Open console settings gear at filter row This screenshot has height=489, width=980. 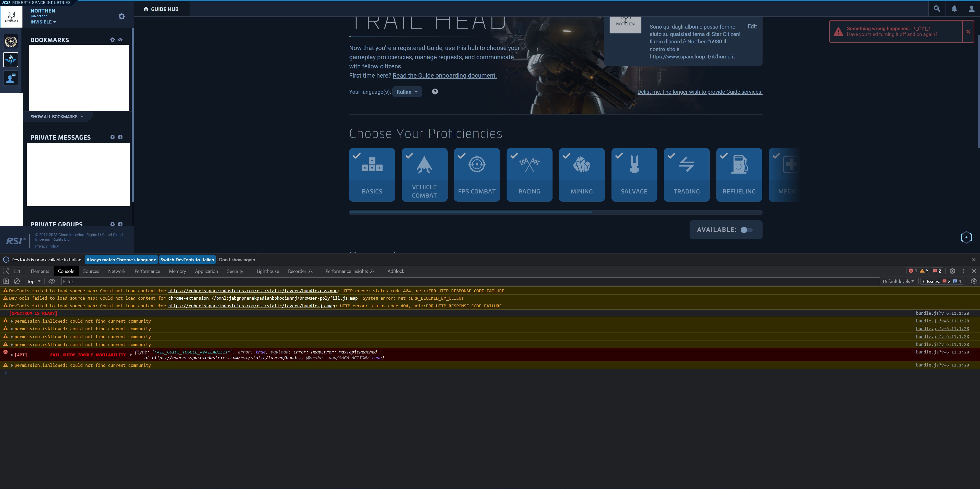(974, 281)
